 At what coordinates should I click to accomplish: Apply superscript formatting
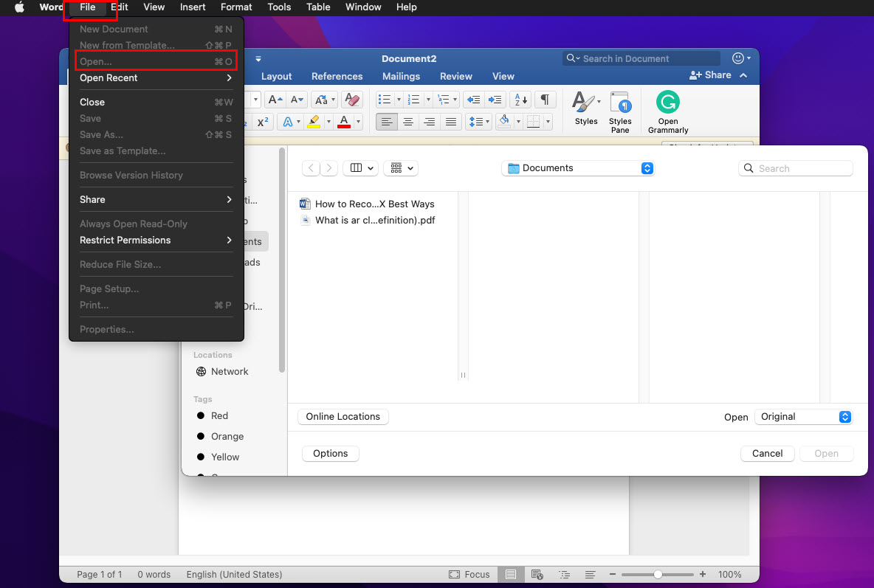tap(262, 122)
